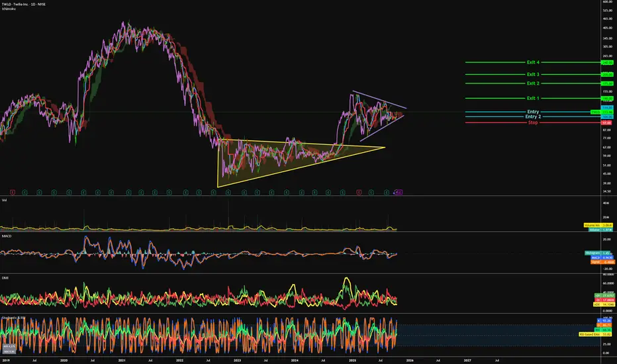Click 2026 on the time axis
This screenshot has width=617, height=364.
(x=410, y=361)
